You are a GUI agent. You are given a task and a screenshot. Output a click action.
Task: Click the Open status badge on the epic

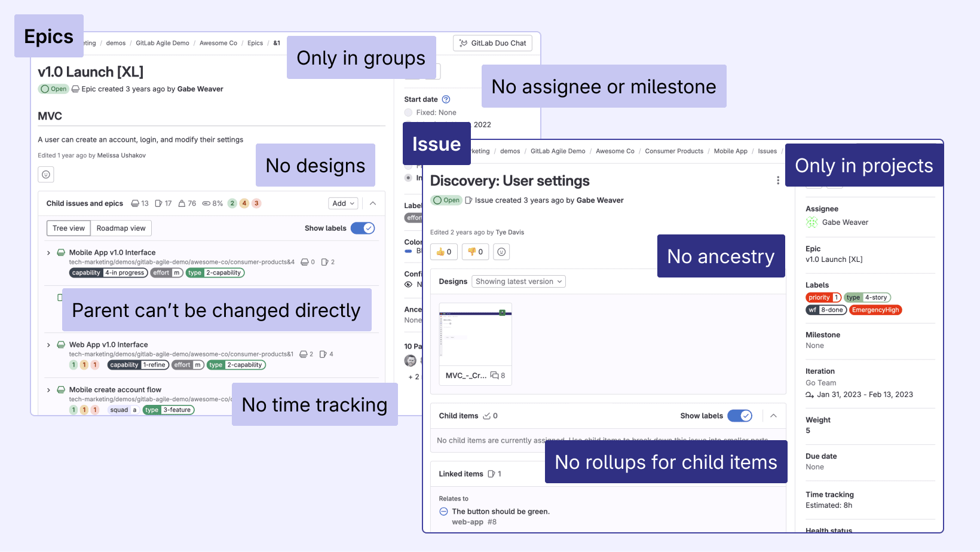(54, 89)
